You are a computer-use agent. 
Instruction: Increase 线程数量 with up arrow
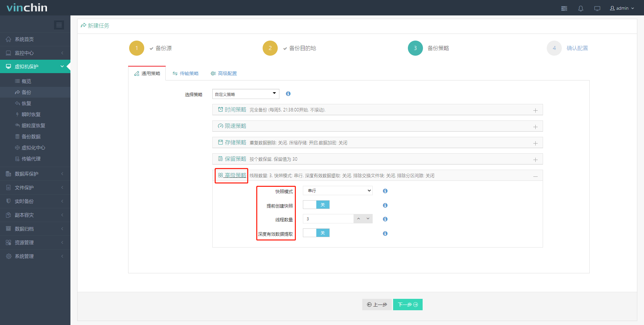click(359, 219)
